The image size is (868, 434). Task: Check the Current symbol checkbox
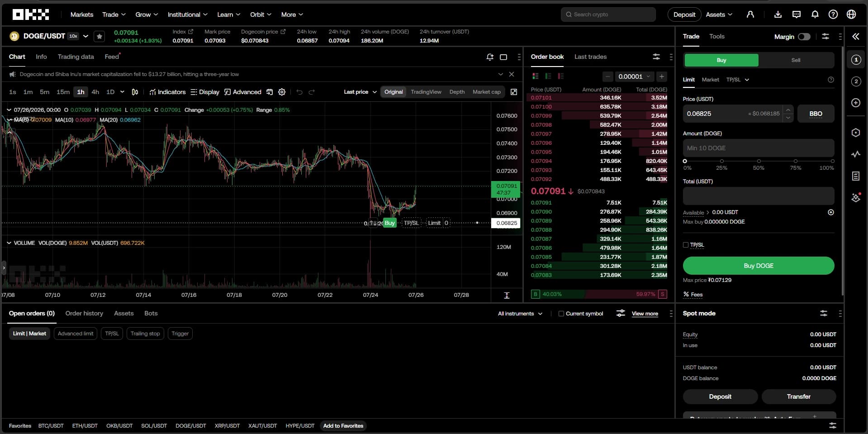pyautogui.click(x=561, y=314)
